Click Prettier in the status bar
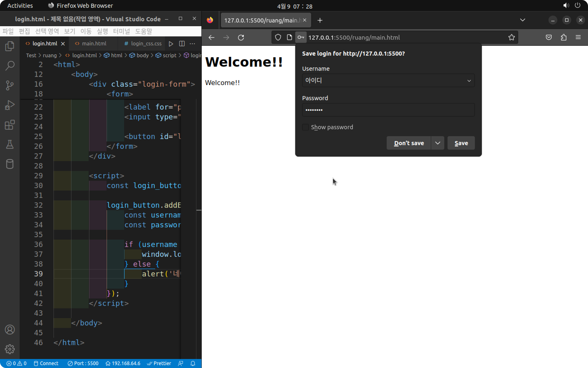Screen dimensions: 588x368 coord(159,363)
